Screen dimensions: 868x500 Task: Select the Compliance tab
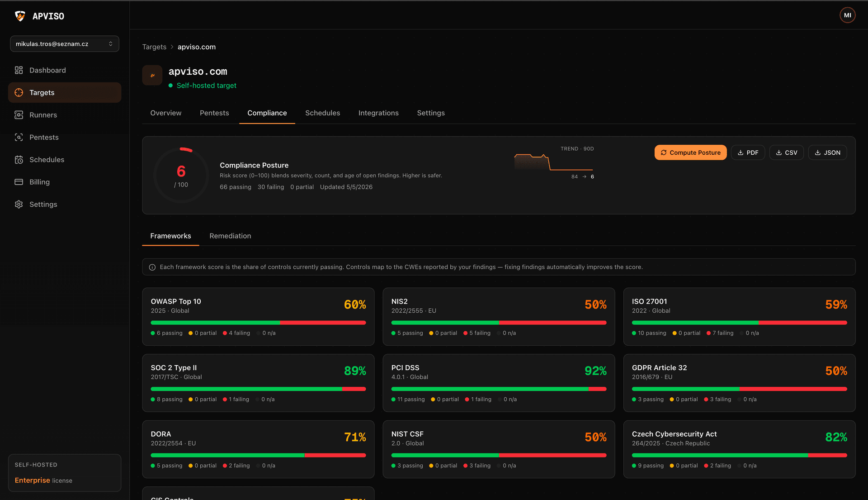(x=267, y=113)
